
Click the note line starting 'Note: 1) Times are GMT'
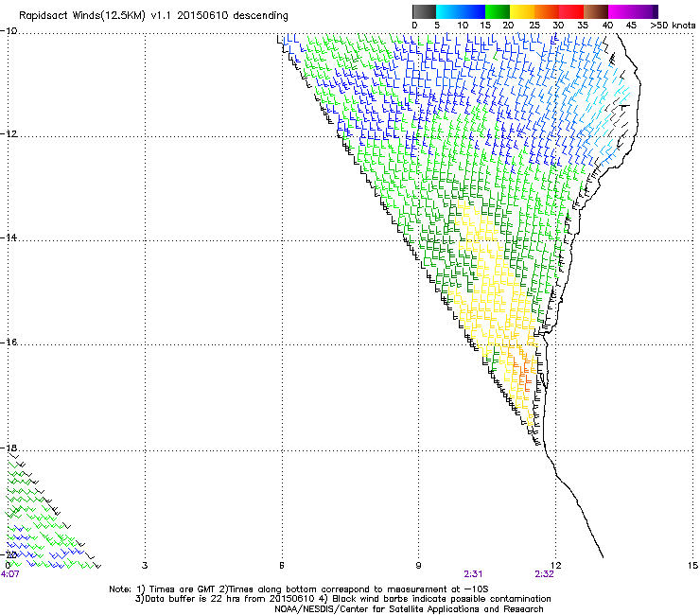(299, 589)
